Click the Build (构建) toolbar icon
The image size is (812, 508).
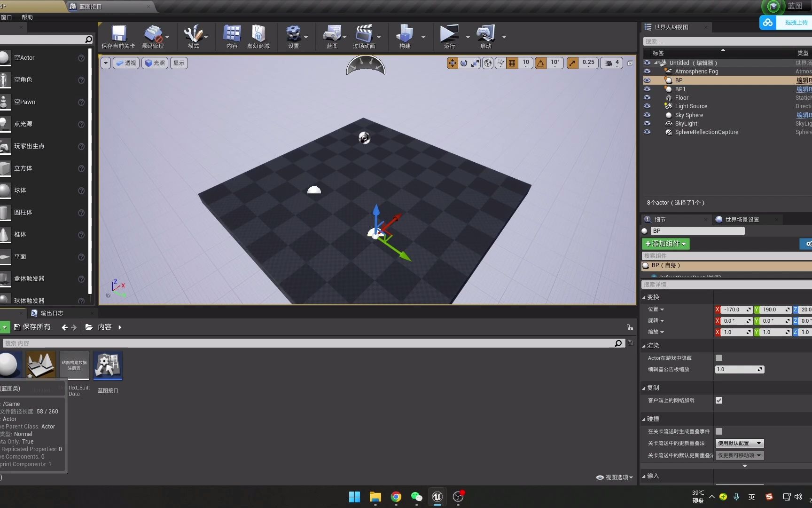(x=405, y=37)
